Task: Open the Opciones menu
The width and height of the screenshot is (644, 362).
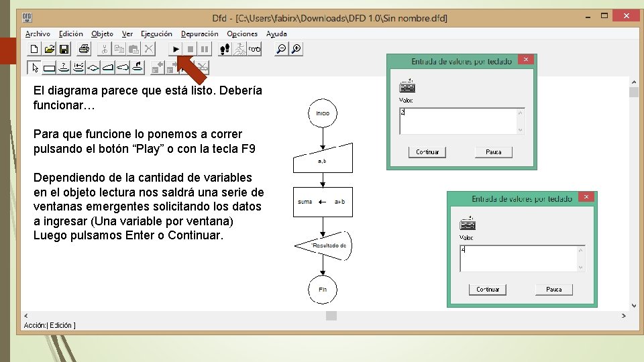Action: click(242, 34)
